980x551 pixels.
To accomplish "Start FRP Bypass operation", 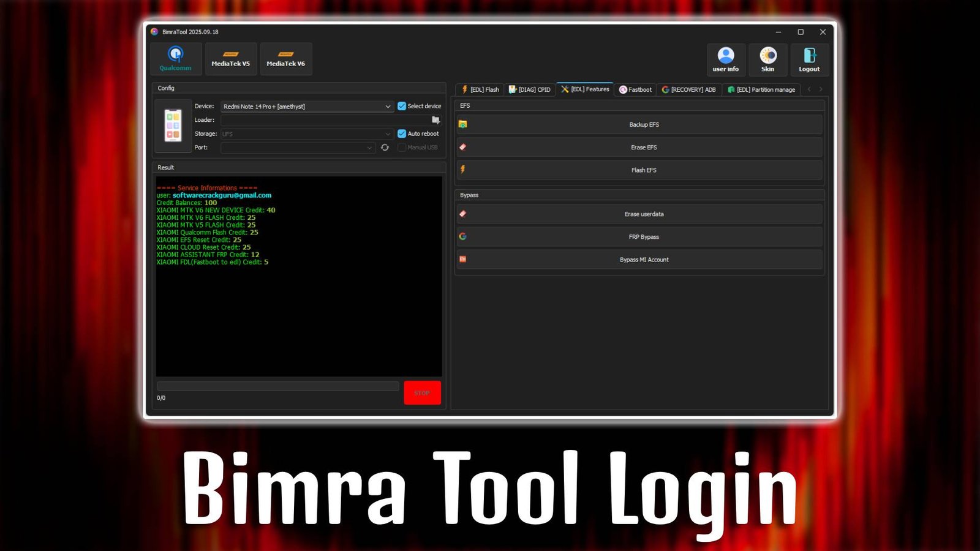I will point(644,236).
